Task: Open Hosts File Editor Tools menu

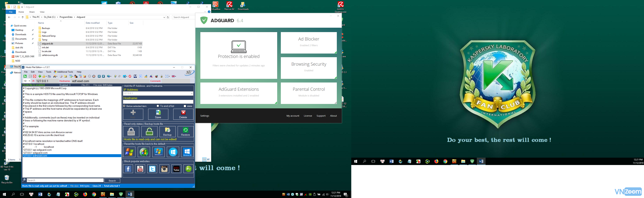Action: click(x=48, y=72)
